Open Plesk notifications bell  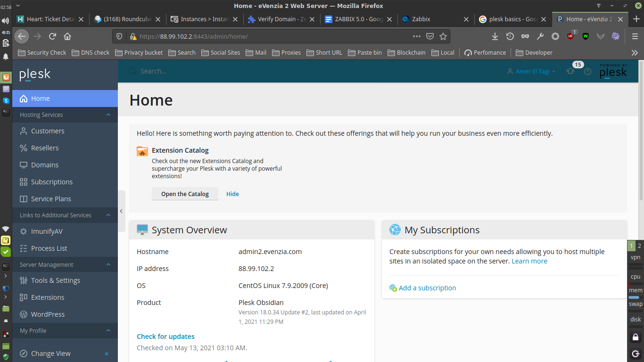[x=570, y=71]
